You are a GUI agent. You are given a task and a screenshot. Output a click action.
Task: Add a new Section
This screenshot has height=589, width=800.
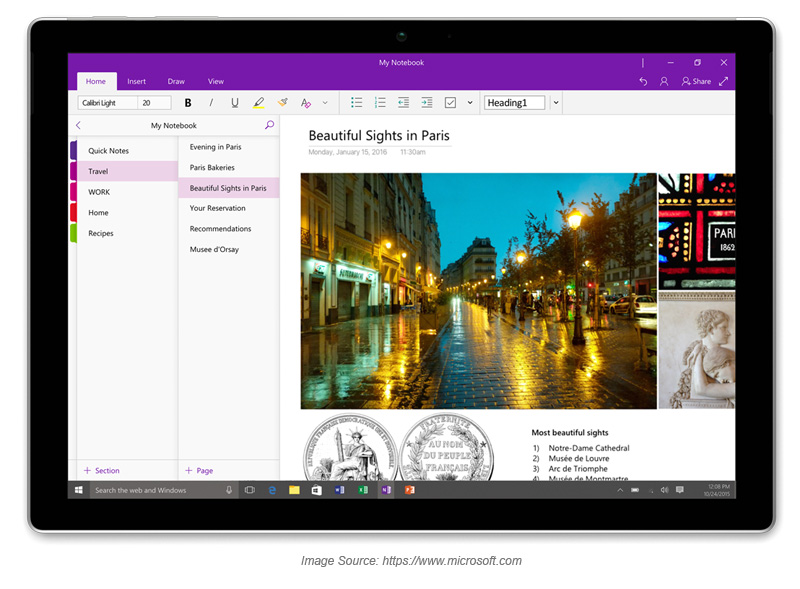(102, 471)
